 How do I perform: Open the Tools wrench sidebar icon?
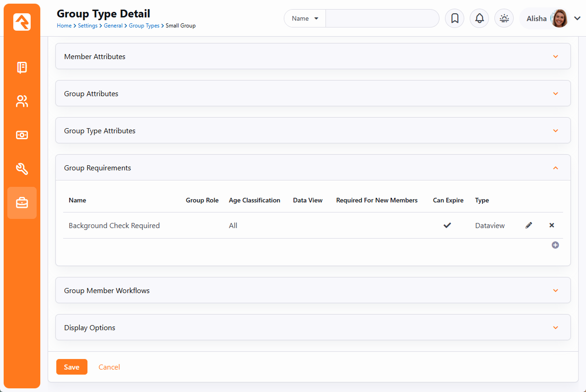pos(22,169)
